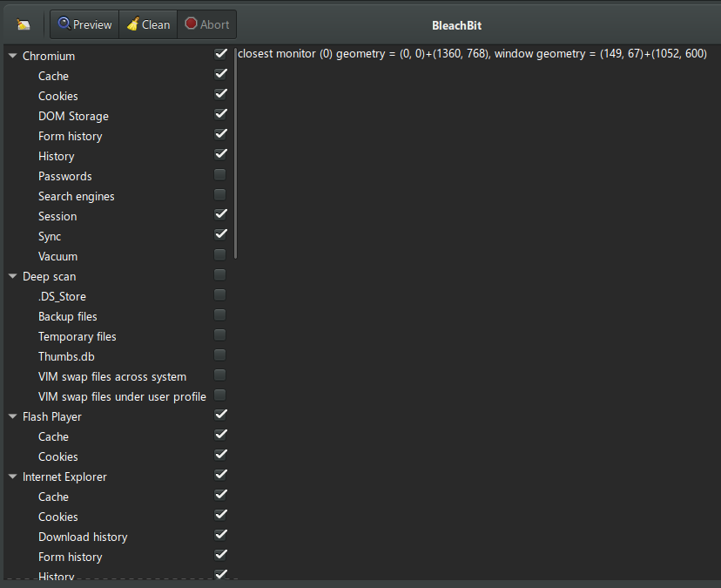Image resolution: width=721 pixels, height=588 pixels.
Task: Select the Passwords row label
Action: (x=64, y=176)
